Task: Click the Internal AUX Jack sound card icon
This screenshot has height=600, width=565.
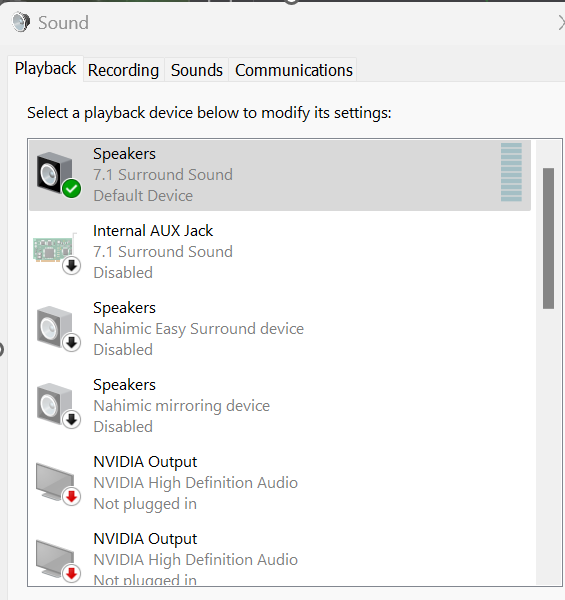Action: point(57,252)
